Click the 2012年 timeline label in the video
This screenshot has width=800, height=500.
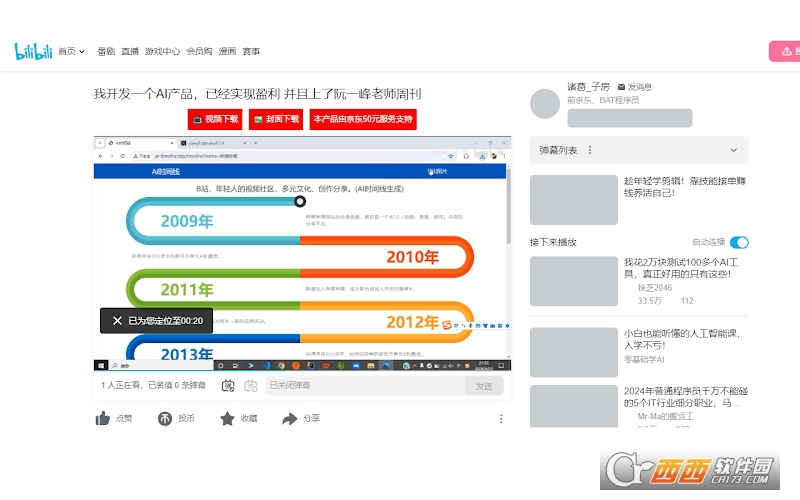tap(413, 322)
